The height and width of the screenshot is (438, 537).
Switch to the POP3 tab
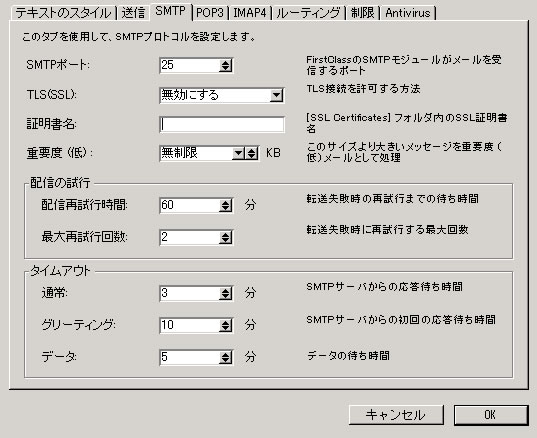(x=210, y=13)
